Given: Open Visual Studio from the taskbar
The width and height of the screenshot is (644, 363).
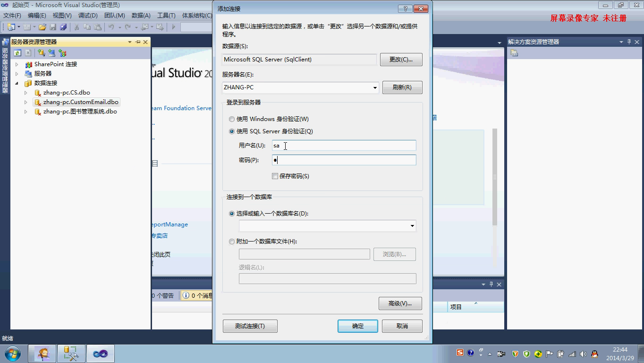Looking at the screenshot, I should click(x=100, y=354).
